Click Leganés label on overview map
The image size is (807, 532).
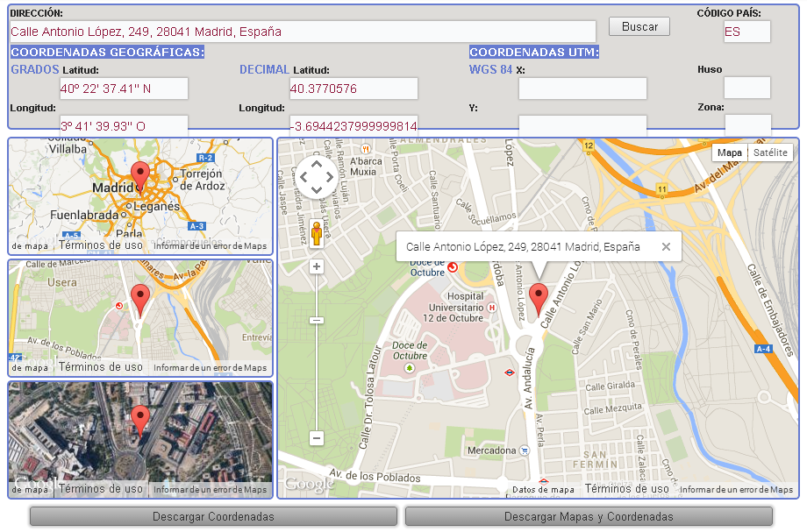[156, 207]
